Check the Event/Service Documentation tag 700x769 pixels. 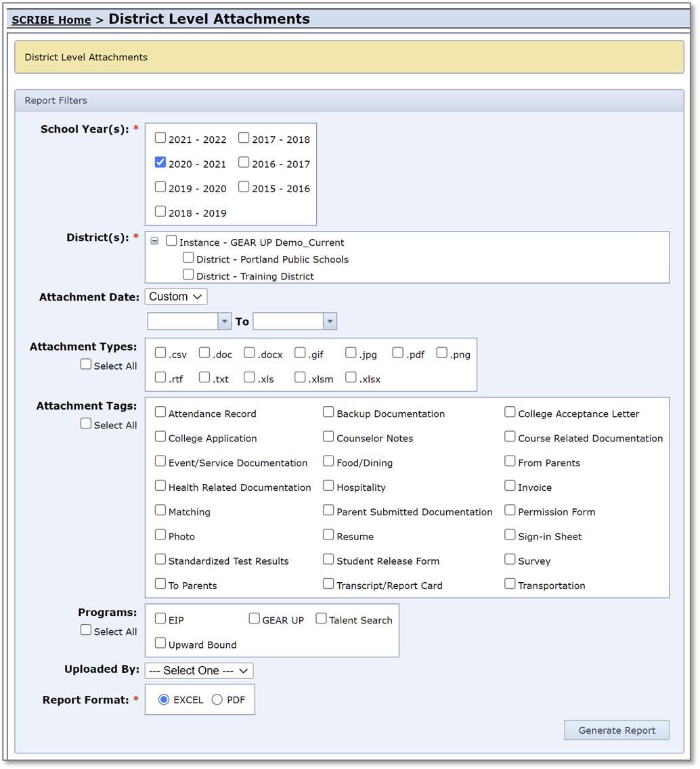point(160,461)
